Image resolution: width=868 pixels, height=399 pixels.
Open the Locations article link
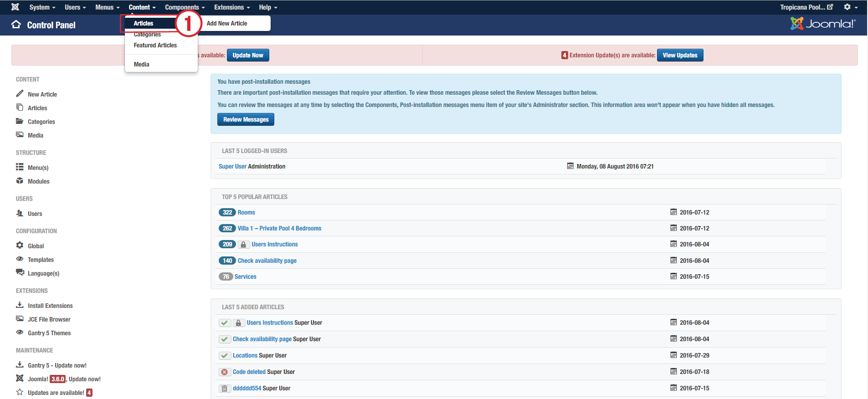coord(245,355)
